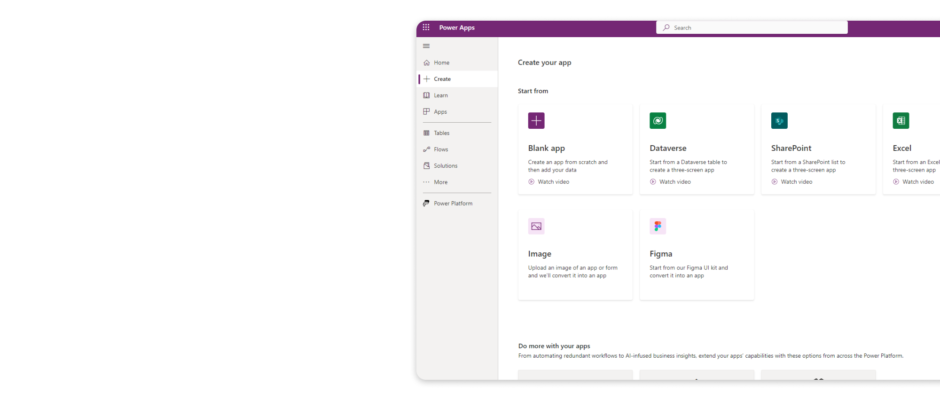Choose the Dataverse card title
The height and width of the screenshot is (400, 940).
[x=668, y=148]
